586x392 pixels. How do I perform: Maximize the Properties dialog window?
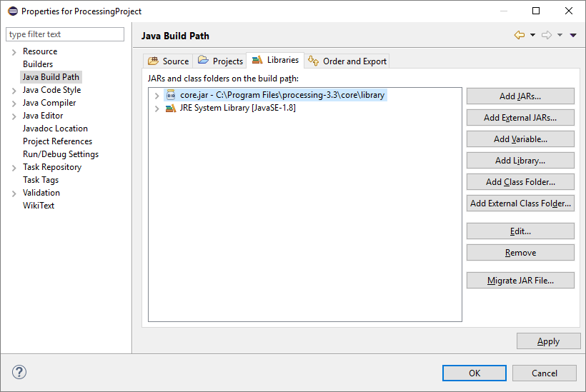pyautogui.click(x=535, y=11)
